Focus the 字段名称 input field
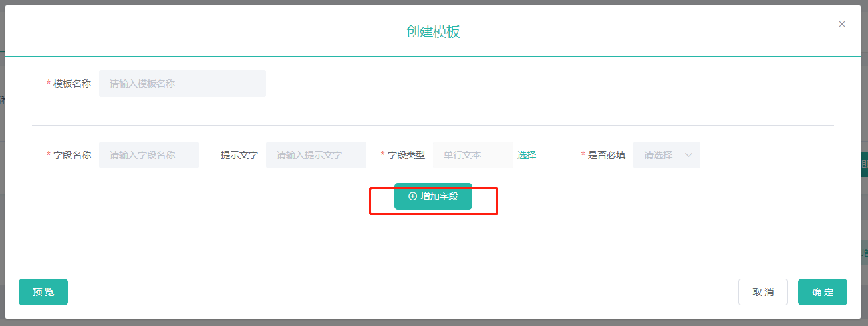This screenshot has width=868, height=326. [x=148, y=155]
